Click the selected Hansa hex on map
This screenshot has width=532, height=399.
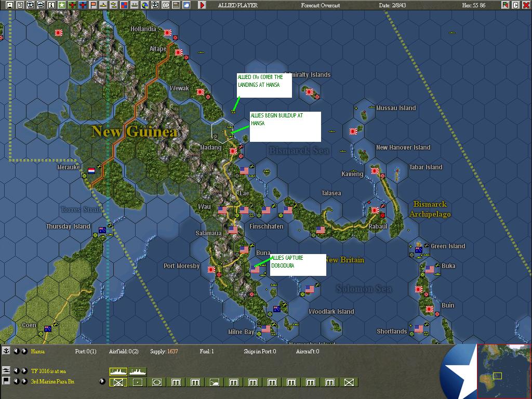[x=222, y=131]
